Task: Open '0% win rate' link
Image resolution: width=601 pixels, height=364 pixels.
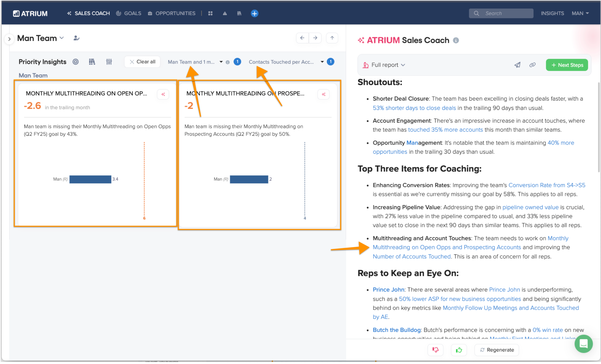Action: pyautogui.click(x=547, y=330)
